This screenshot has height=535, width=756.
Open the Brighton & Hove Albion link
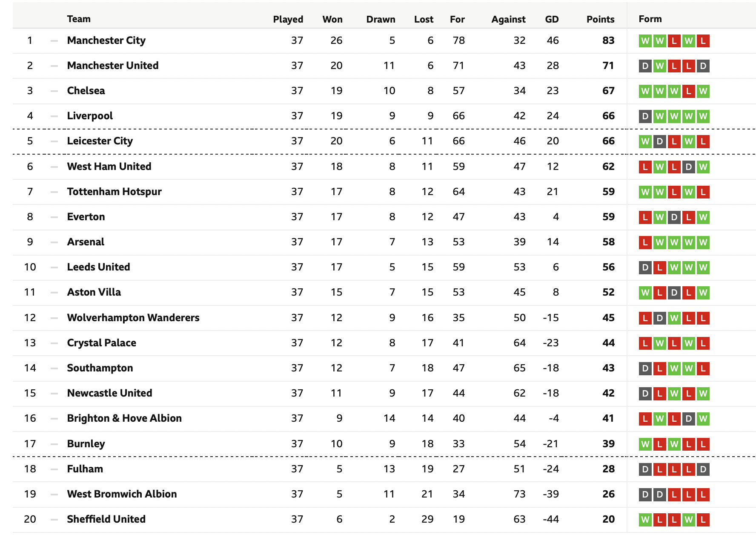[x=124, y=418]
